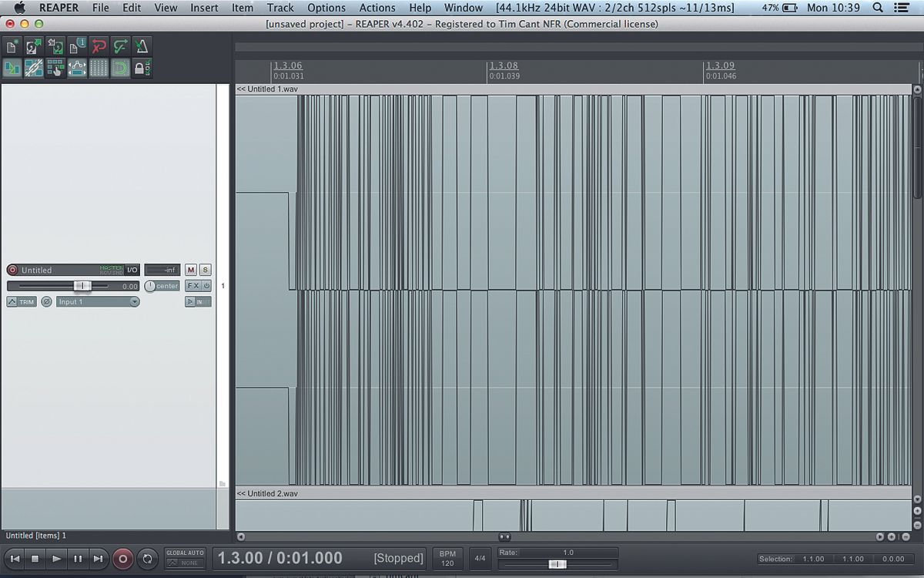Toggle the metronome on
924x578 pixels.
click(142, 46)
